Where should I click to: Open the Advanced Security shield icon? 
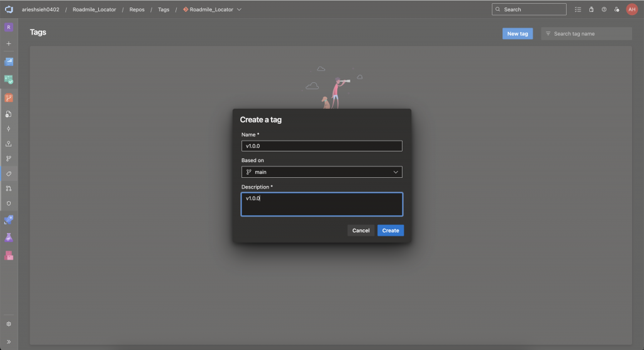(x=9, y=203)
